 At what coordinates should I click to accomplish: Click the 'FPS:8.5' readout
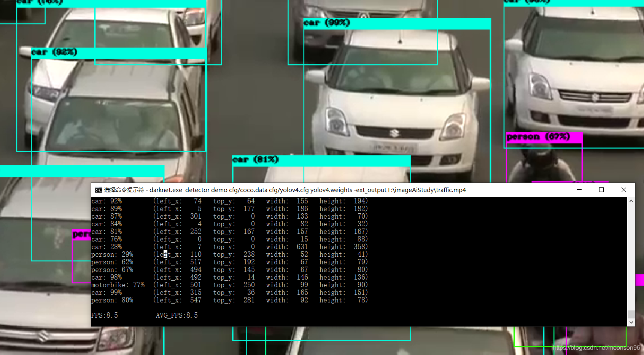105,315
